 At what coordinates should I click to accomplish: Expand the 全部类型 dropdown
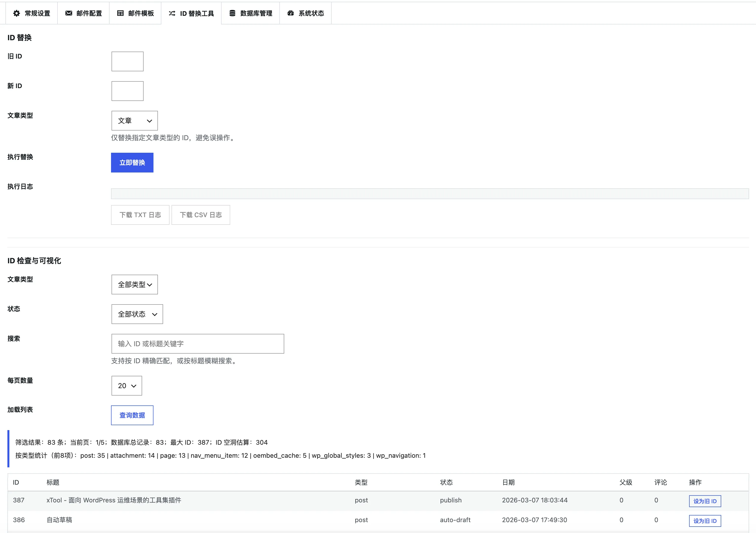click(134, 285)
